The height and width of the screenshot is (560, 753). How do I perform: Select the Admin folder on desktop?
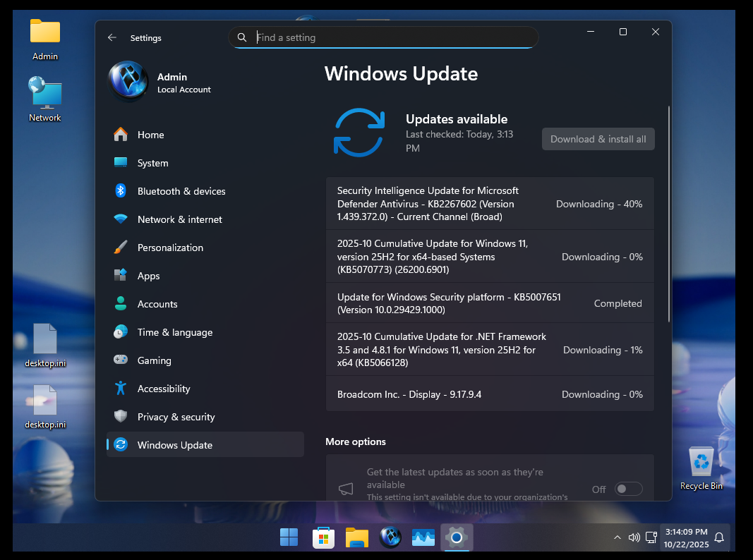45,39
